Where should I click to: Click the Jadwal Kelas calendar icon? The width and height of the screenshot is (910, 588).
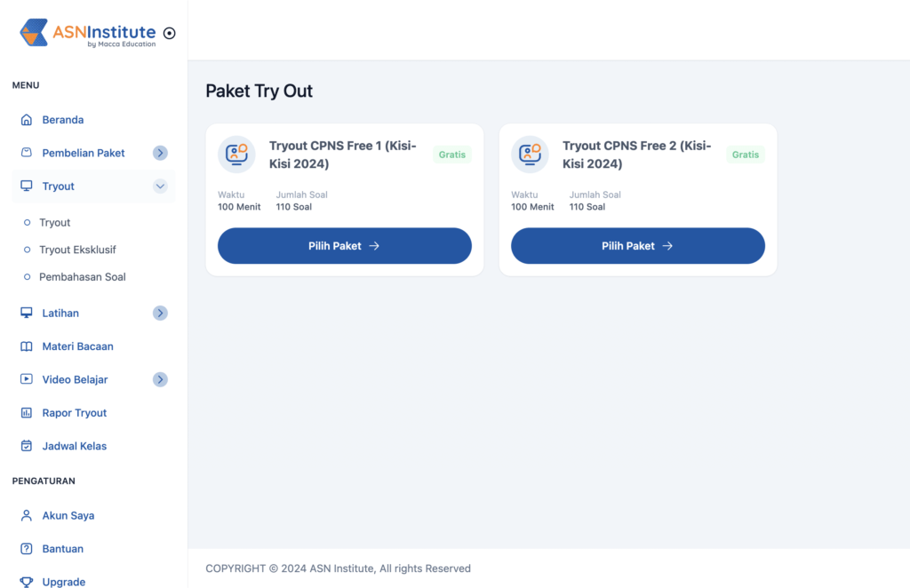coord(26,446)
